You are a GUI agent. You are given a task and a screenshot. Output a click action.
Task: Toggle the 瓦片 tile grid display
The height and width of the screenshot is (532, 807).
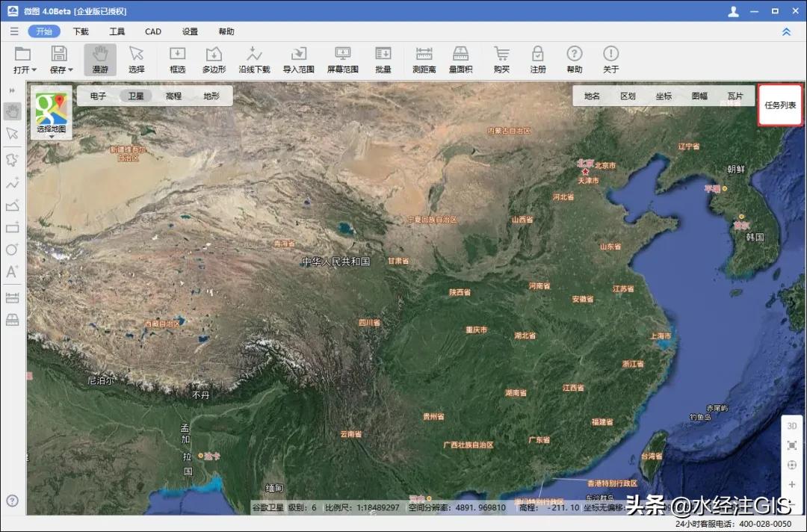[735, 95]
